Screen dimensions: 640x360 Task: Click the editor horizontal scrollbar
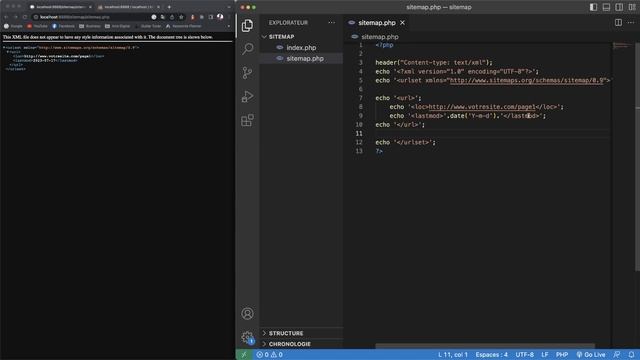(485, 346)
